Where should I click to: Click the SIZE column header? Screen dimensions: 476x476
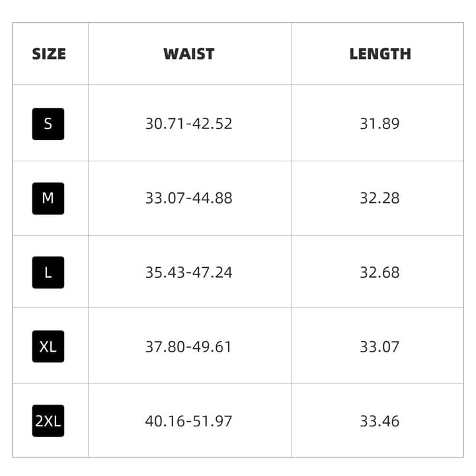click(x=49, y=54)
